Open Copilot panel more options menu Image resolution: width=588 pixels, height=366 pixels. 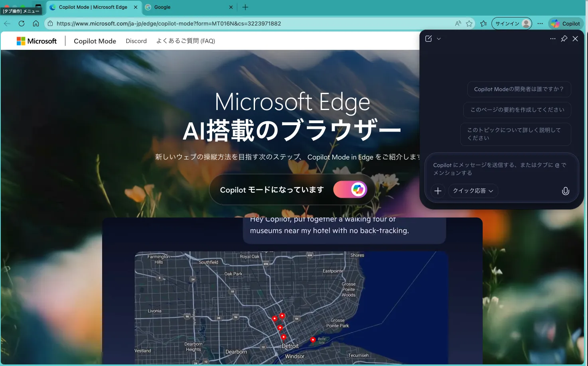(x=552, y=39)
